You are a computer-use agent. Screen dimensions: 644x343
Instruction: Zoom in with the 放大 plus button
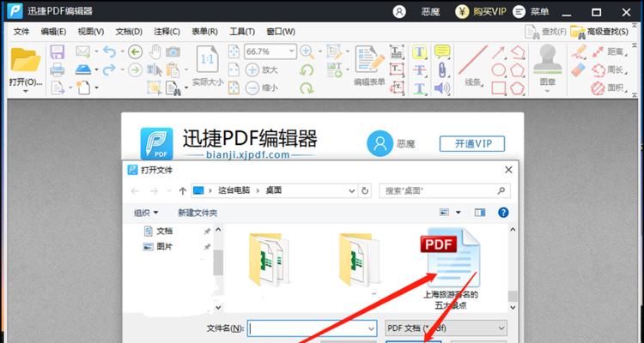coord(262,69)
